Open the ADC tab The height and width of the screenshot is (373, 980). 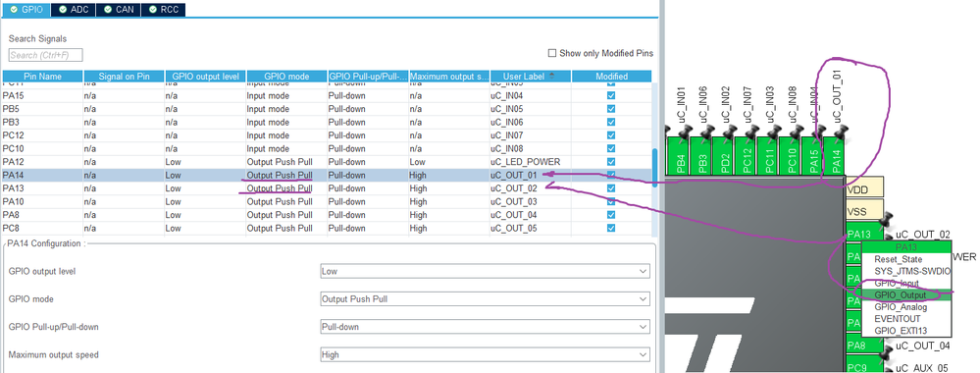point(74,9)
